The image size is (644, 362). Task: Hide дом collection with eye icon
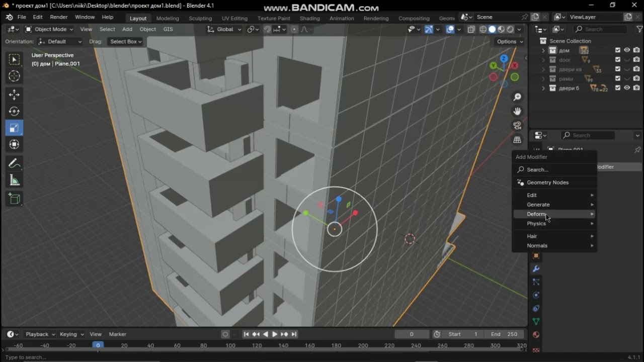click(x=627, y=50)
